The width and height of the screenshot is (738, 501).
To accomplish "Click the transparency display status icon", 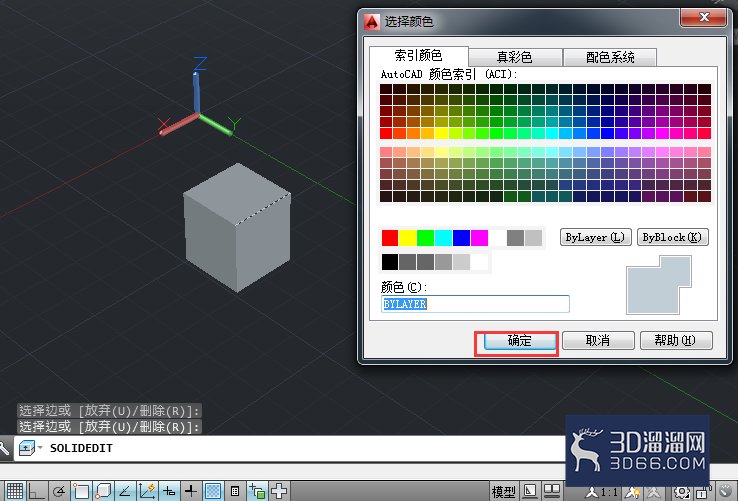I will (213, 491).
